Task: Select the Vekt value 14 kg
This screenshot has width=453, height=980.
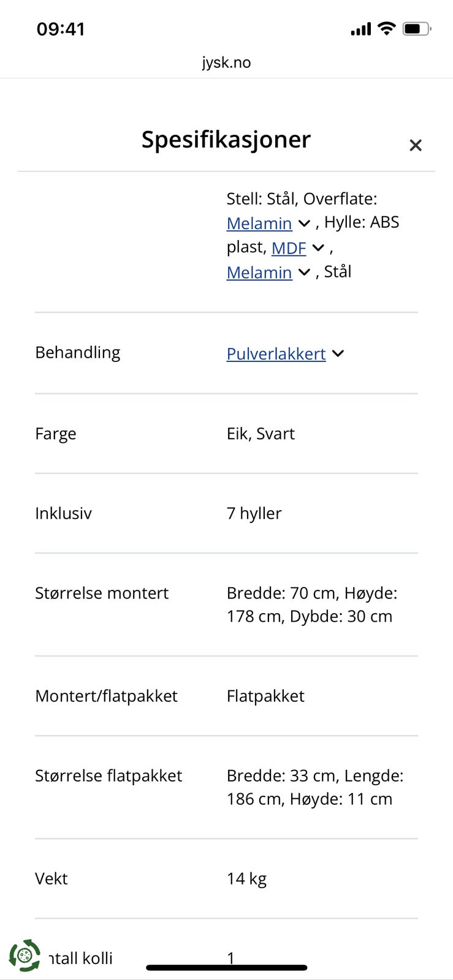Action: click(x=246, y=878)
